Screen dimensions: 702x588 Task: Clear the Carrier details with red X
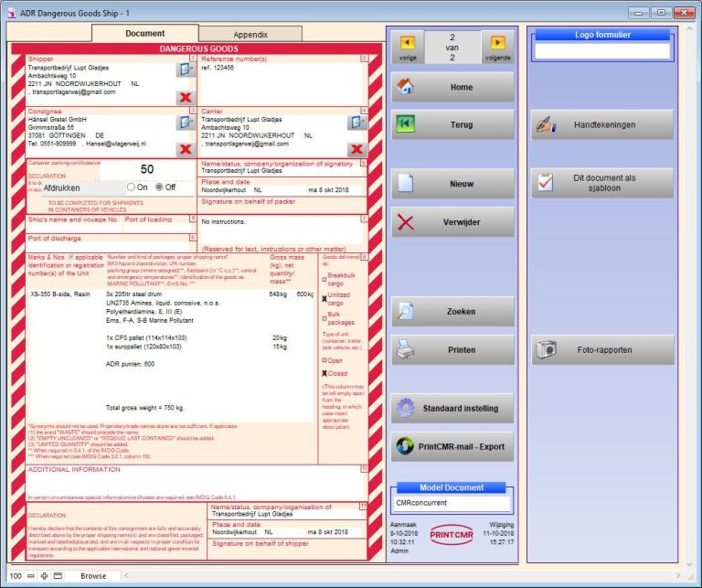pyautogui.click(x=356, y=148)
